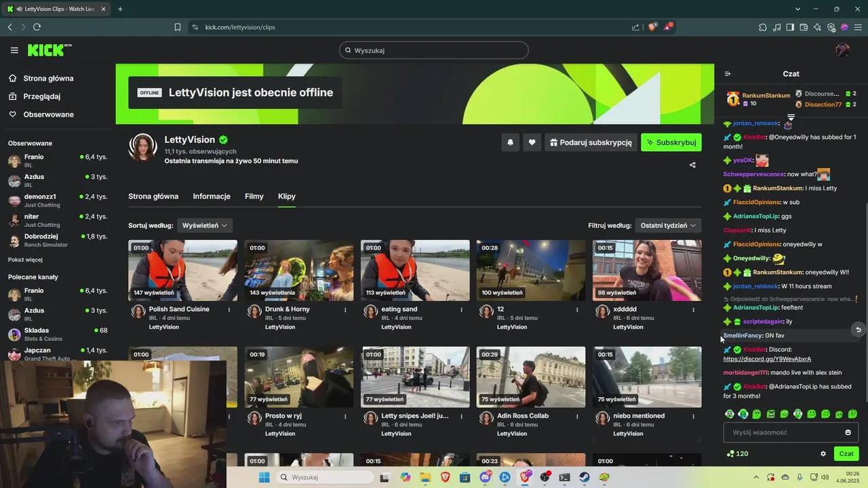Open browser extensions puzzle icon
The height and width of the screenshot is (488, 868).
point(763,27)
